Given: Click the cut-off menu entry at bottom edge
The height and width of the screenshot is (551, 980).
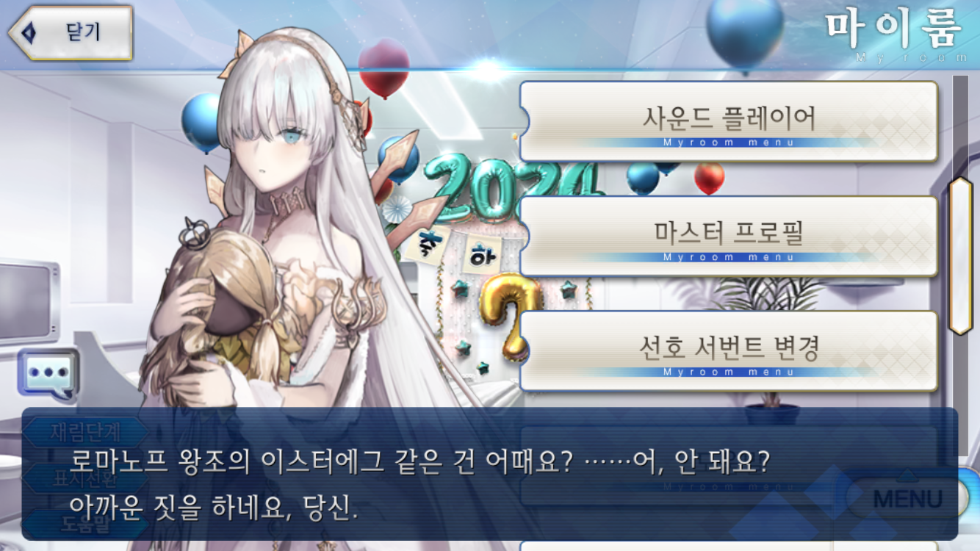Looking at the screenshot, I should pyautogui.click(x=729, y=545).
